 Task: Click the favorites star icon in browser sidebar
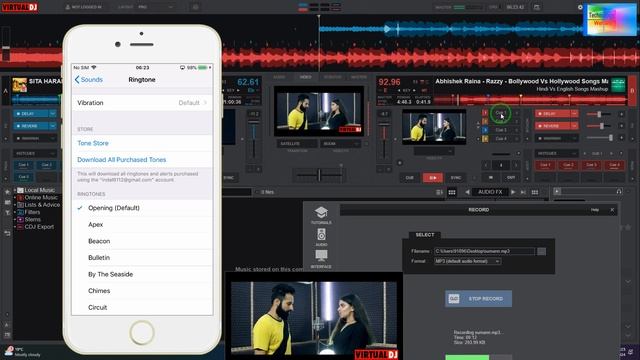coord(7,192)
